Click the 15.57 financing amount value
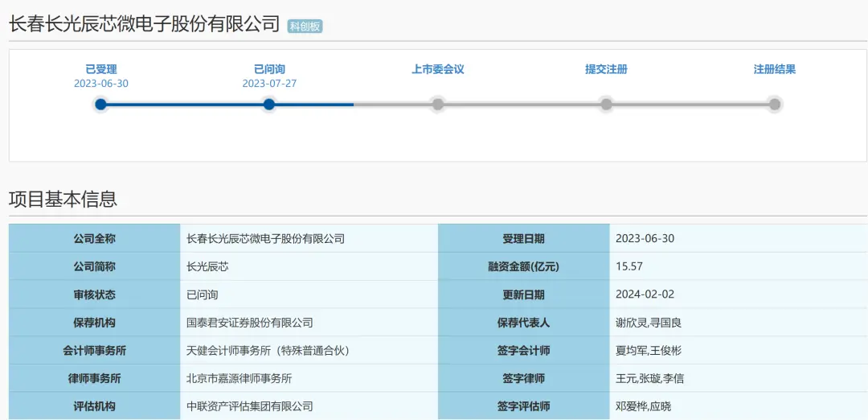Screen dimensions: 868x420 tap(628, 266)
